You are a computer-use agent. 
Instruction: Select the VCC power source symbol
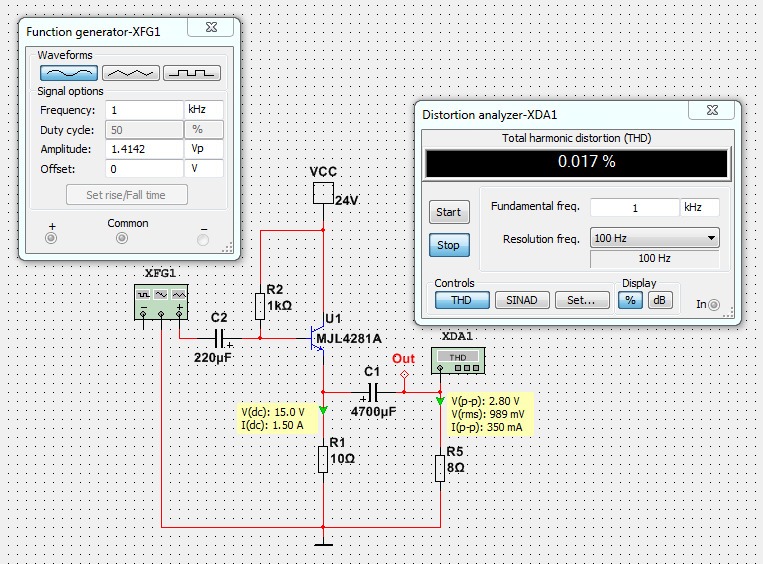pyautogui.click(x=323, y=193)
